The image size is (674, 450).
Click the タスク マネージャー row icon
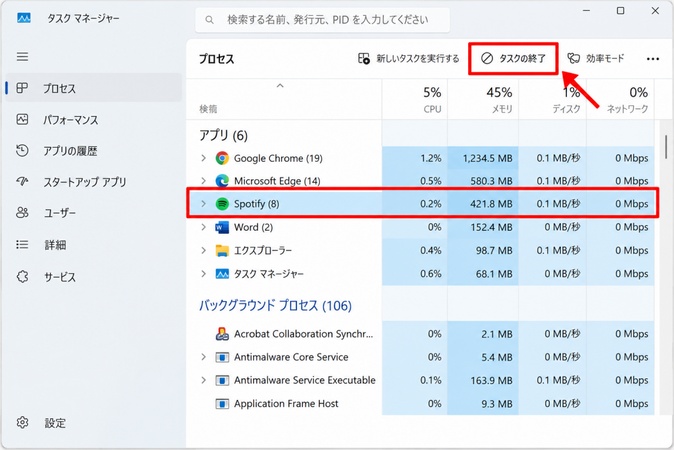click(x=222, y=274)
